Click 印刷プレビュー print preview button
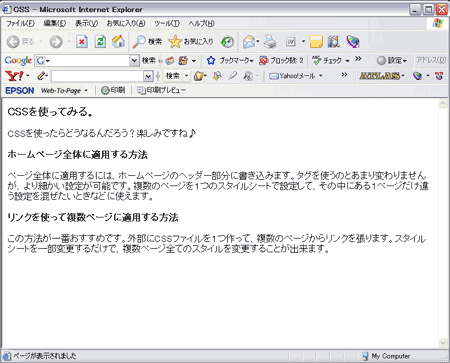 pyautogui.click(x=162, y=90)
